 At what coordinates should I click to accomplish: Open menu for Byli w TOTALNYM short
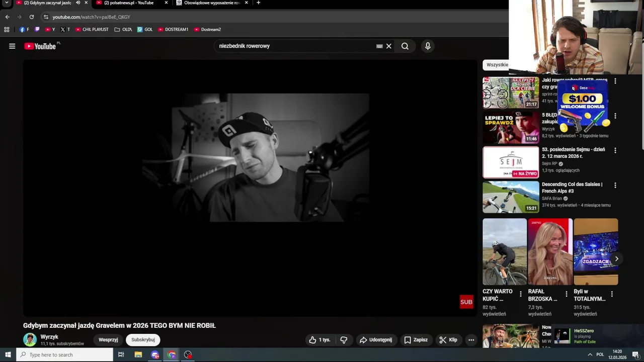pos(612,294)
